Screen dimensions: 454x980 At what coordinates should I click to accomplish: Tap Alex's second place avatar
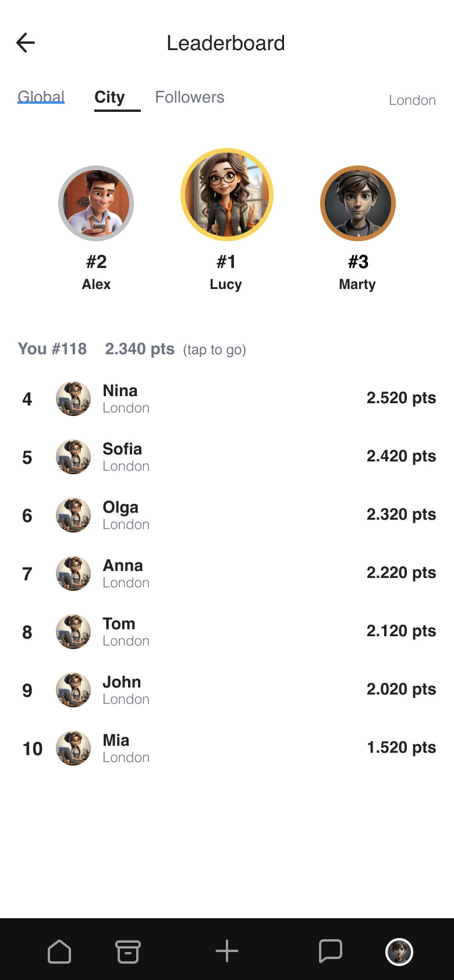click(x=96, y=203)
